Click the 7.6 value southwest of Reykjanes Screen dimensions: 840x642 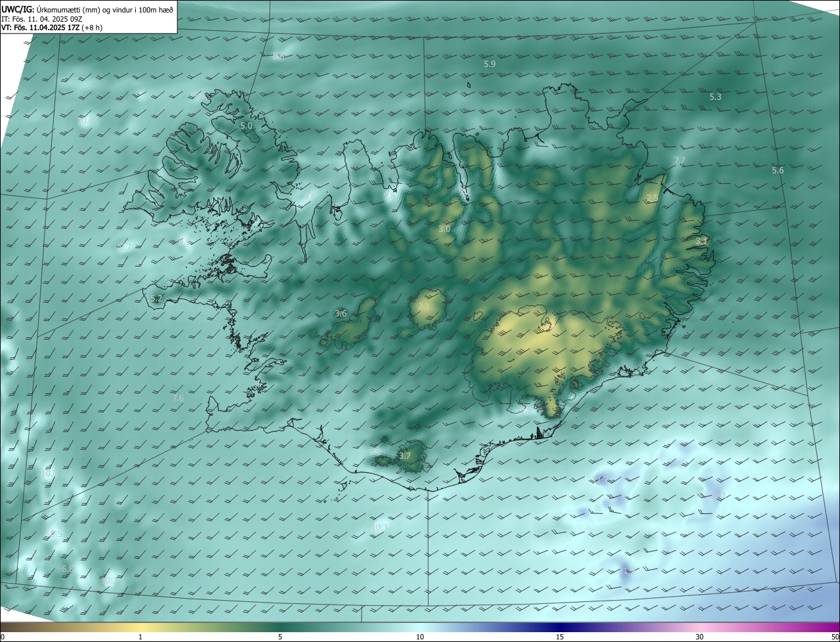pyautogui.click(x=178, y=398)
